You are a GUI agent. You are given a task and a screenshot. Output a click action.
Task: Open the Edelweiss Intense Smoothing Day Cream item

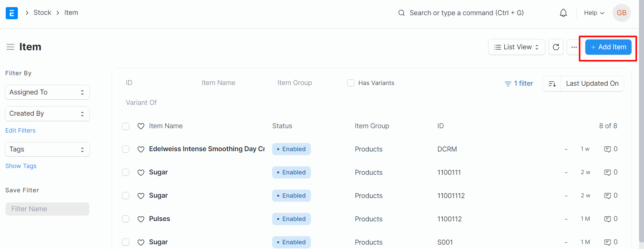[207, 149]
